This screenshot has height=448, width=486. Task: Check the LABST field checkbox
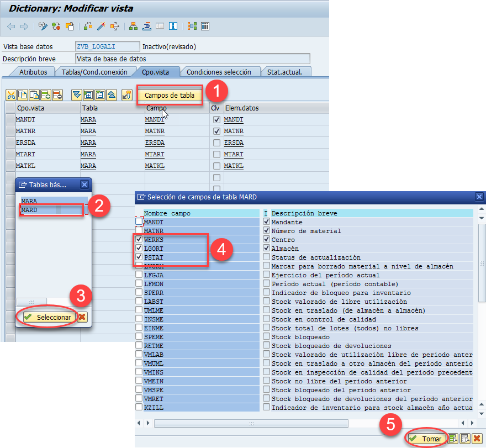click(x=139, y=301)
